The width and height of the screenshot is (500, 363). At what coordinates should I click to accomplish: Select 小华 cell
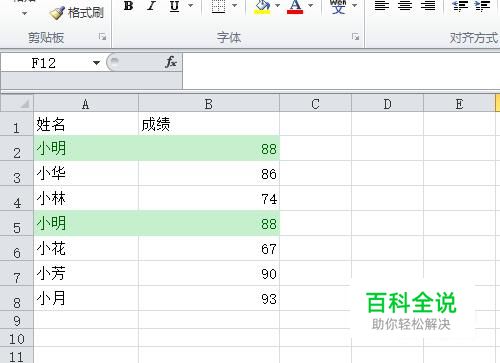click(86, 173)
